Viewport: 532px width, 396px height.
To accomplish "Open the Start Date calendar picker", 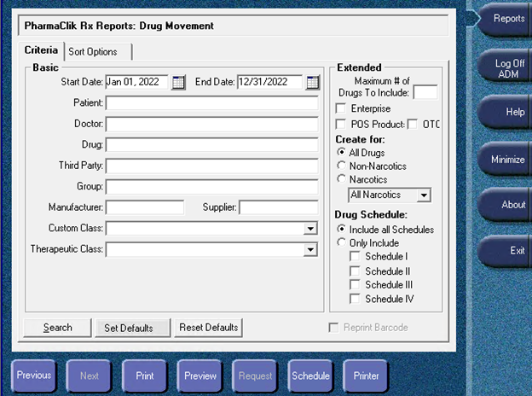I will 178,83.
